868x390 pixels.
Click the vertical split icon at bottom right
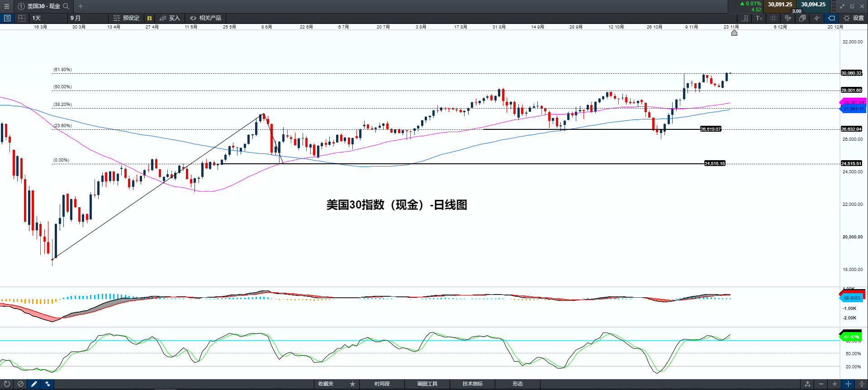tap(862, 384)
